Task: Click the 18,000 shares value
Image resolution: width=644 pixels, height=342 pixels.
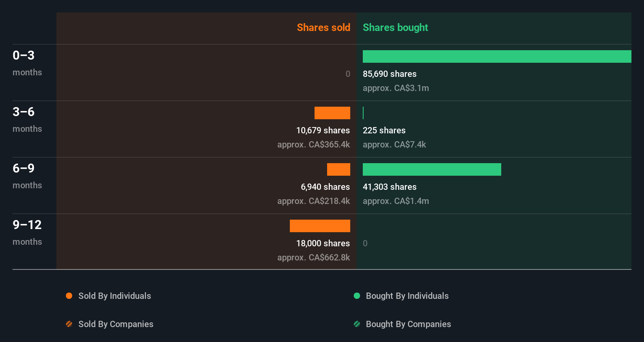Action: point(323,243)
